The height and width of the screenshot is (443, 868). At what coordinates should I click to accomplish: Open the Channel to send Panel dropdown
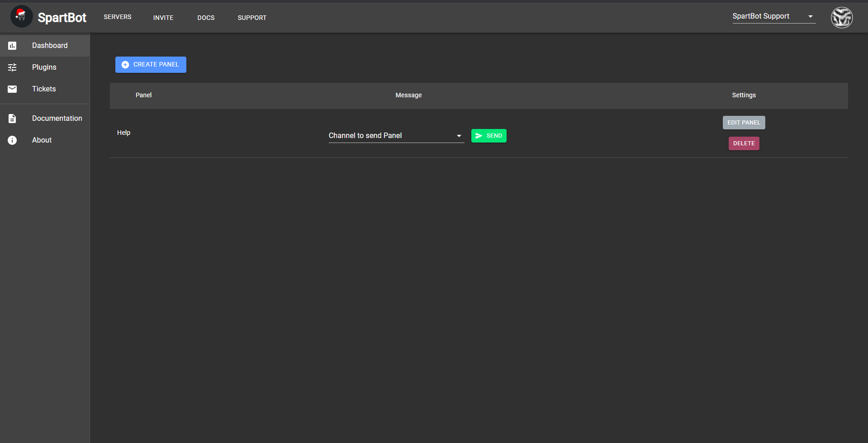[389, 136]
